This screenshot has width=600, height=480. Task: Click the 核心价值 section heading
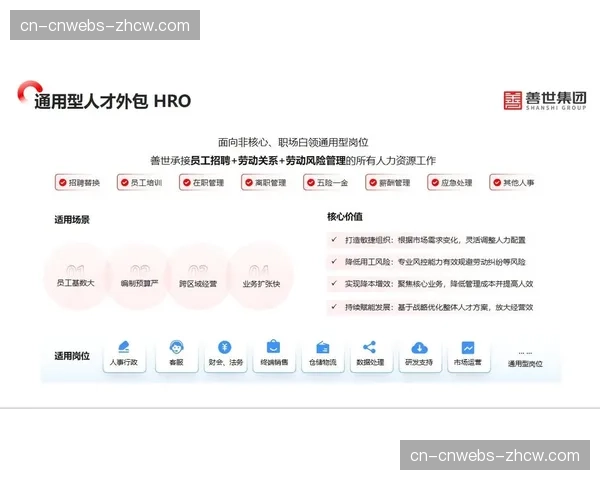click(x=345, y=217)
